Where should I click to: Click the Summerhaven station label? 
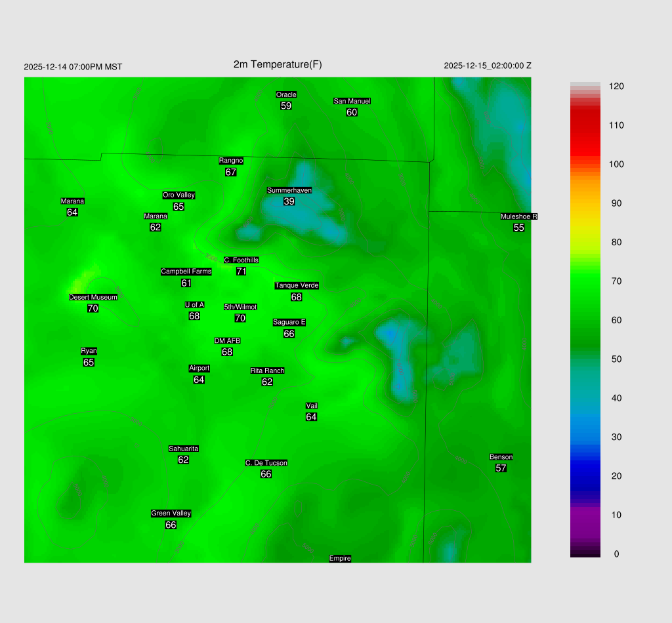tap(289, 190)
